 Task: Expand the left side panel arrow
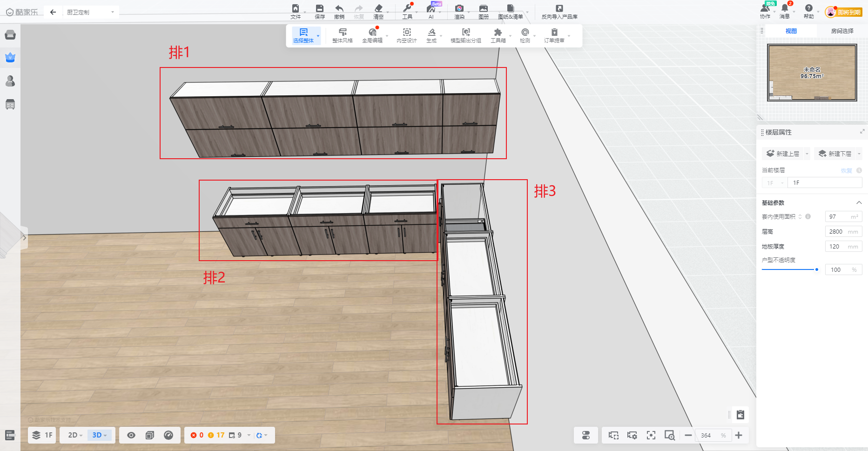click(x=24, y=237)
